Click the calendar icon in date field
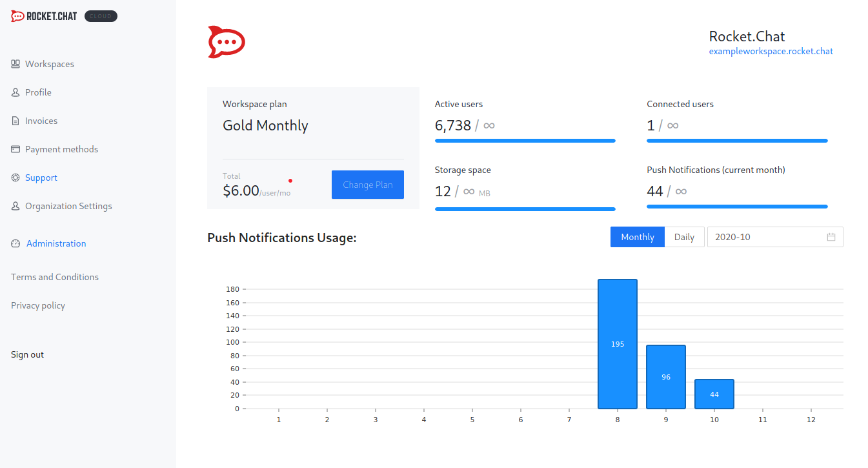The image size is (868, 468). click(831, 237)
